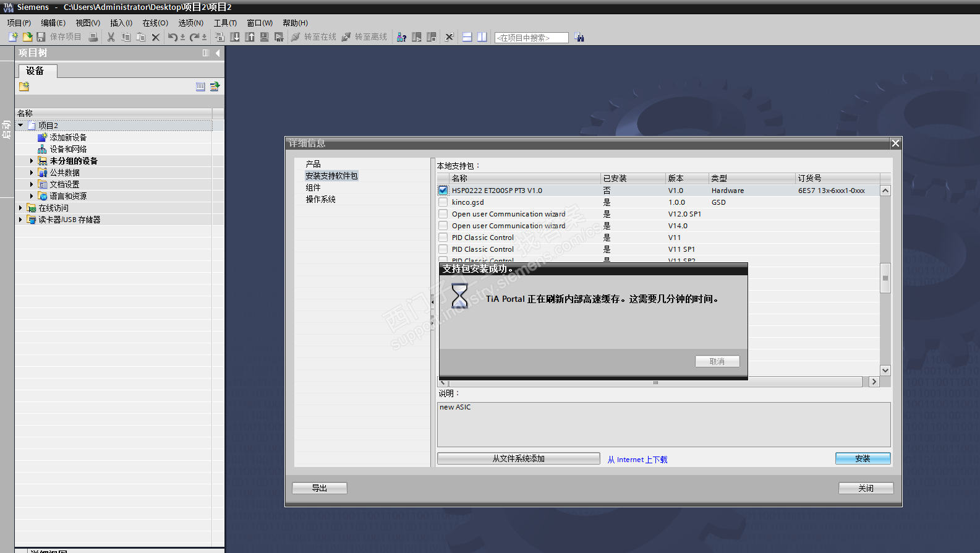Open the 项目(P) menu
The image size is (980, 553).
point(19,23)
